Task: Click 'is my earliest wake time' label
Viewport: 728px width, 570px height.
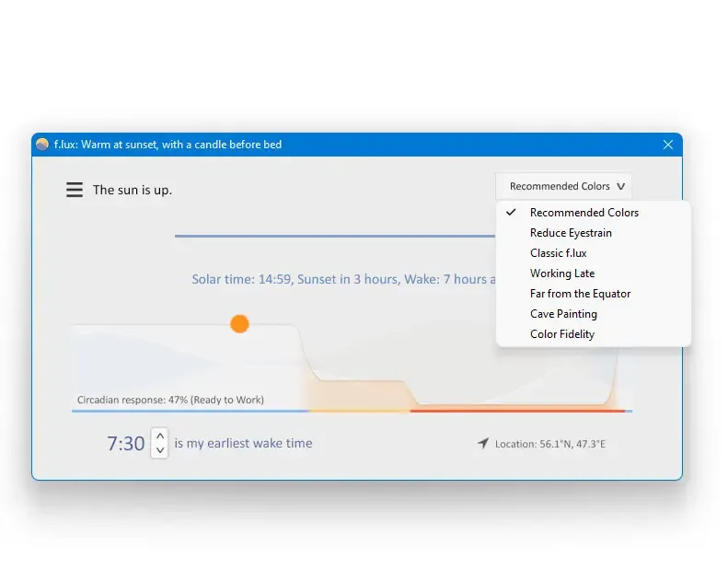Action: [243, 443]
